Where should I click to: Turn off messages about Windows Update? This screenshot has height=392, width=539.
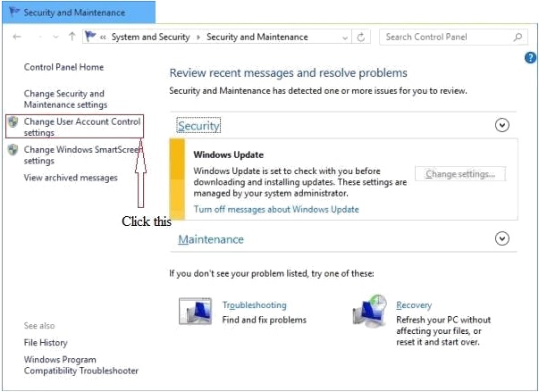tap(276, 209)
